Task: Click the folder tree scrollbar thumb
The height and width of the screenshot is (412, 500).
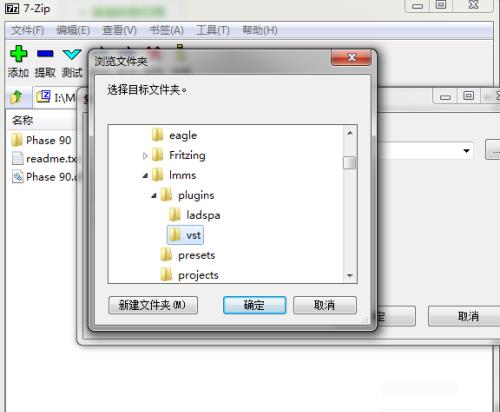Action: 350,163
